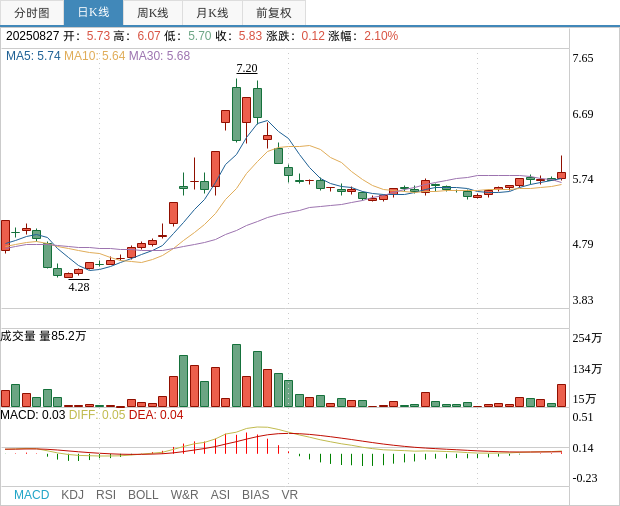The image size is (620, 506).
Task: Click the 7.65 price axis label
Action: click(583, 58)
